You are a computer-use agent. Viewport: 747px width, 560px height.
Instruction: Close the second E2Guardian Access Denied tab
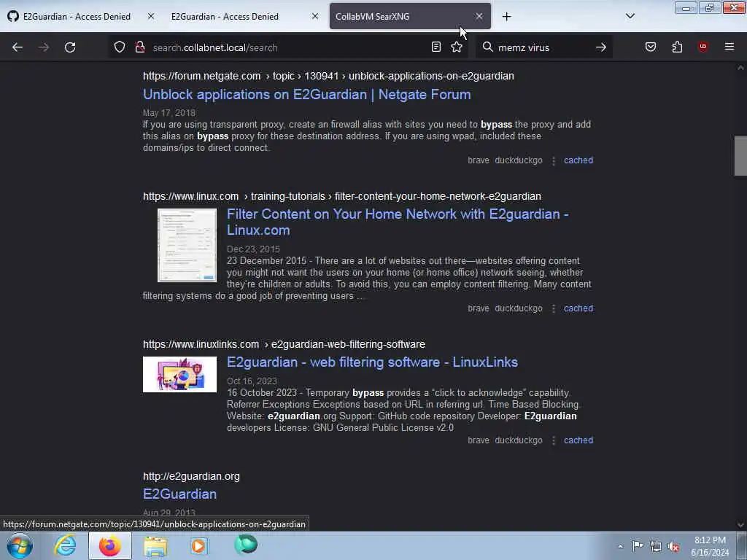point(315,16)
